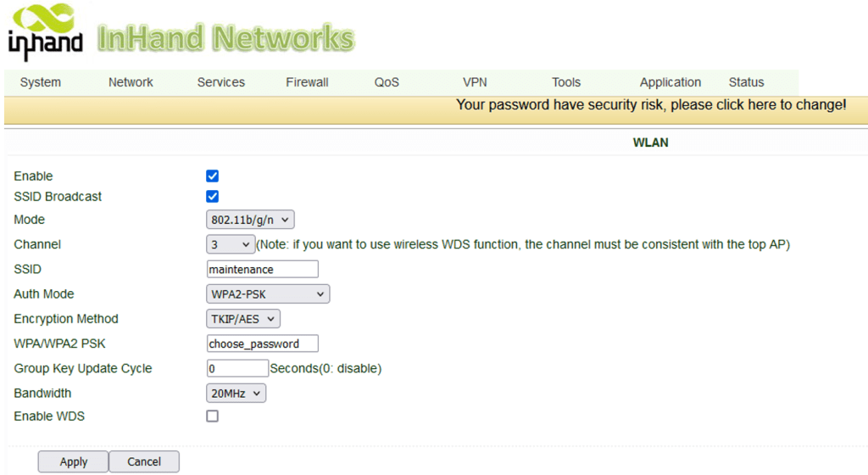Click the password security risk warning link
Viewport: 868px width, 475px height.
tap(650, 105)
